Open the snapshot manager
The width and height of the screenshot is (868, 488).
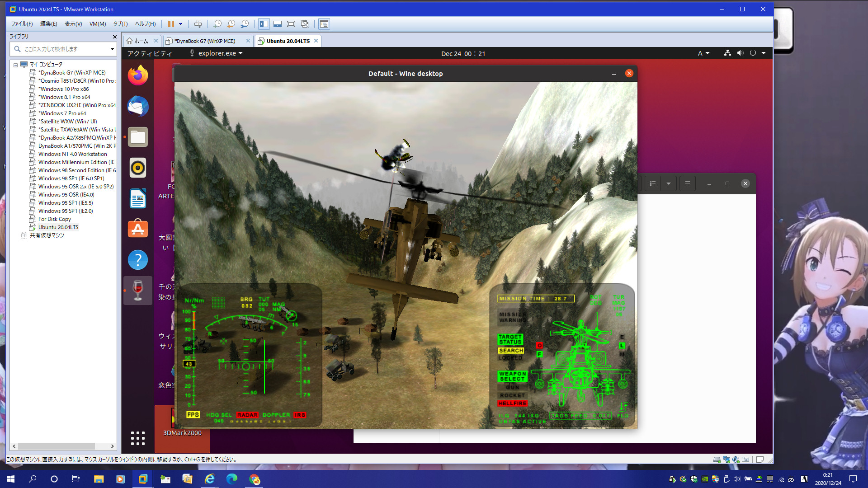[245, 24]
